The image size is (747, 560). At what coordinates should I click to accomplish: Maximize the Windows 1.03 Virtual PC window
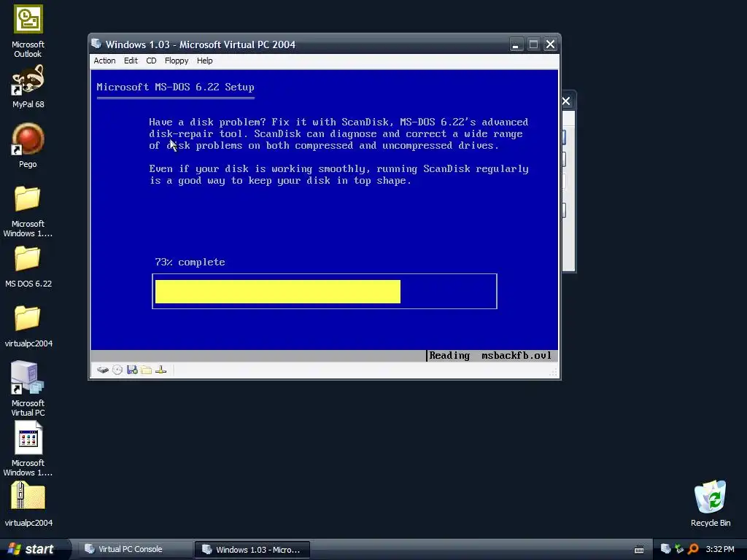[x=533, y=44]
